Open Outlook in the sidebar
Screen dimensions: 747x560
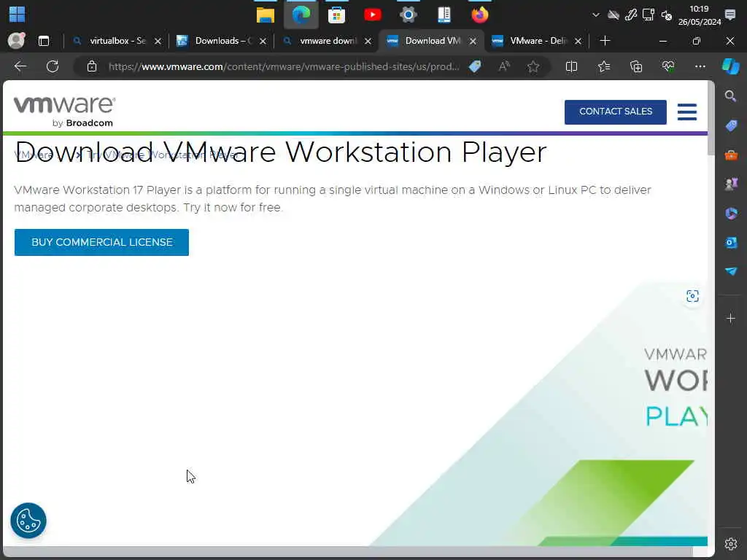[731, 242]
